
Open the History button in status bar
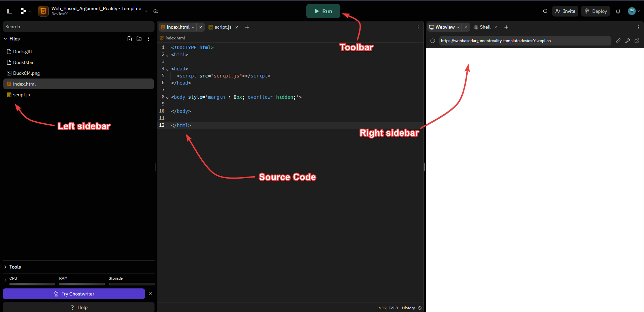tap(411, 308)
